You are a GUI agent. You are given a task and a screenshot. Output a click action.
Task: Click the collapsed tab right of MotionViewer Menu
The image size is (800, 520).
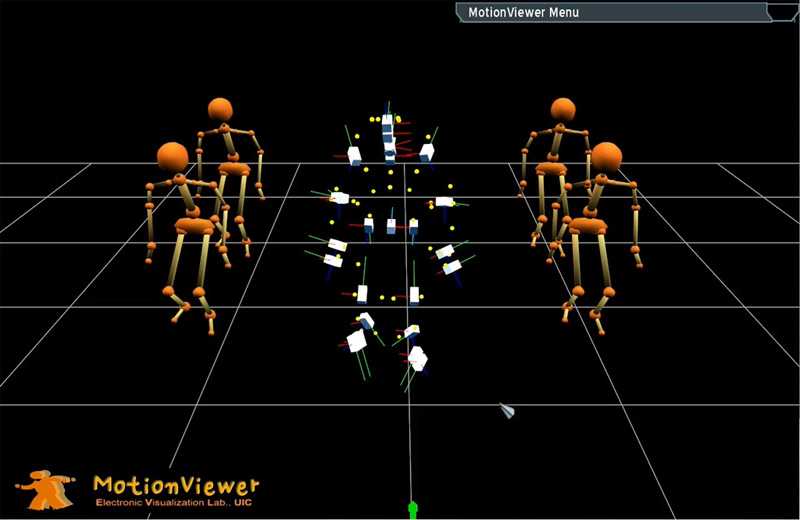pyautogui.click(x=785, y=12)
